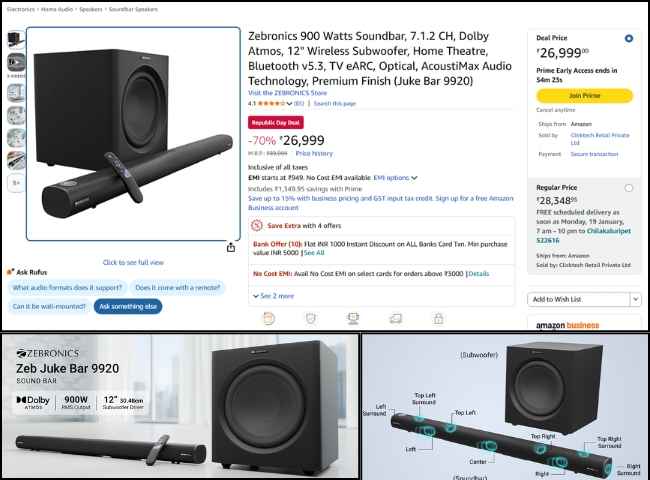This screenshot has width=650, height=480.
Task: Expand the EMI options dropdown
Action: click(395, 178)
